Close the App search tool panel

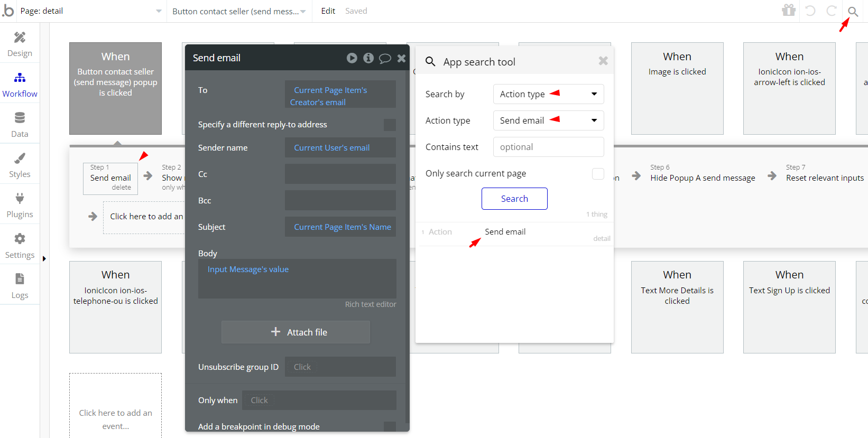coord(603,61)
